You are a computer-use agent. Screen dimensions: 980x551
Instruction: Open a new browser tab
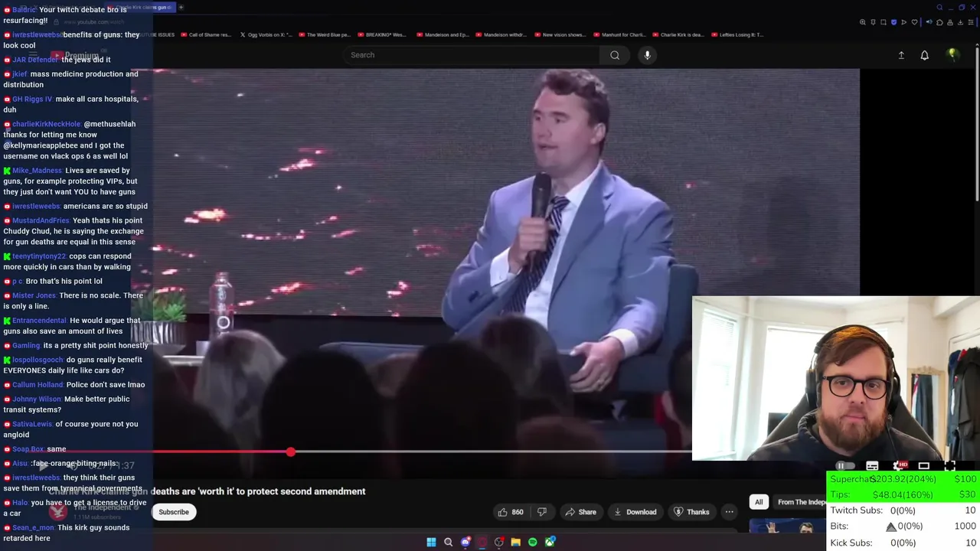pyautogui.click(x=181, y=7)
